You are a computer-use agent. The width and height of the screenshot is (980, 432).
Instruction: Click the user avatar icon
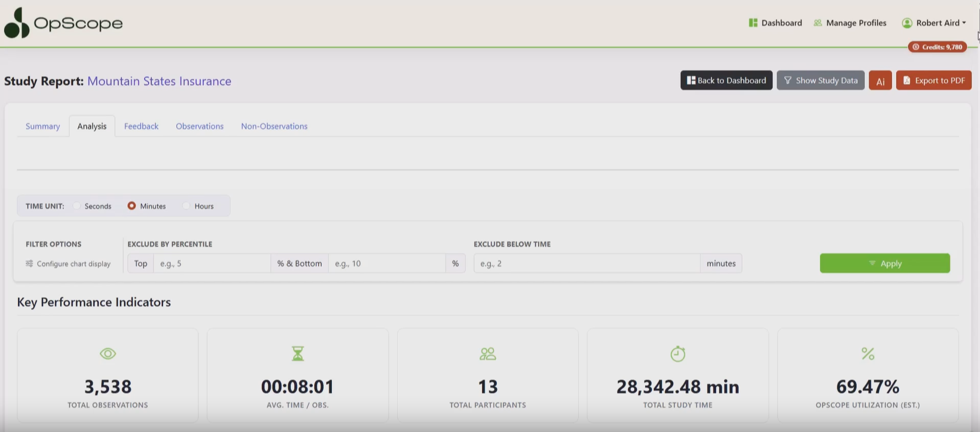pyautogui.click(x=907, y=23)
